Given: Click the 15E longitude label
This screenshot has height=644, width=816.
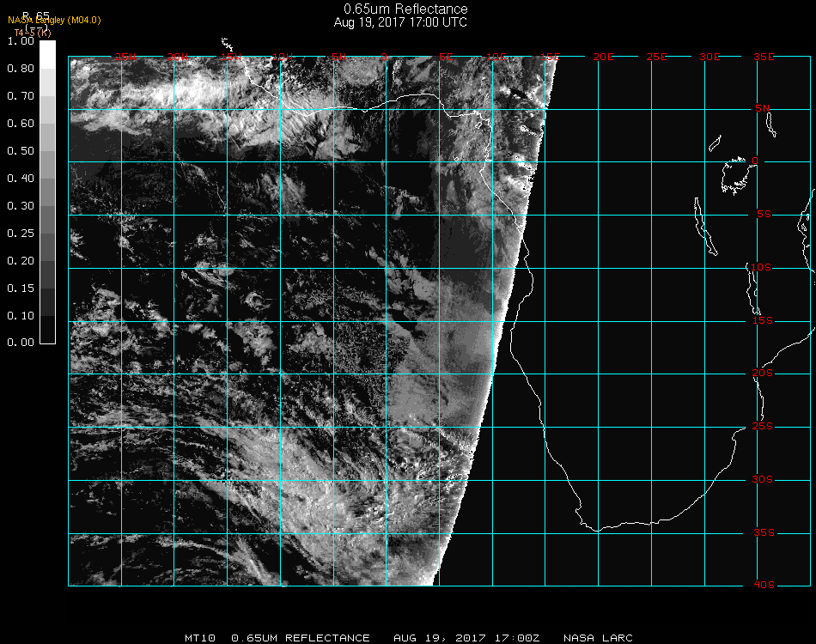Looking at the screenshot, I should tap(550, 57).
